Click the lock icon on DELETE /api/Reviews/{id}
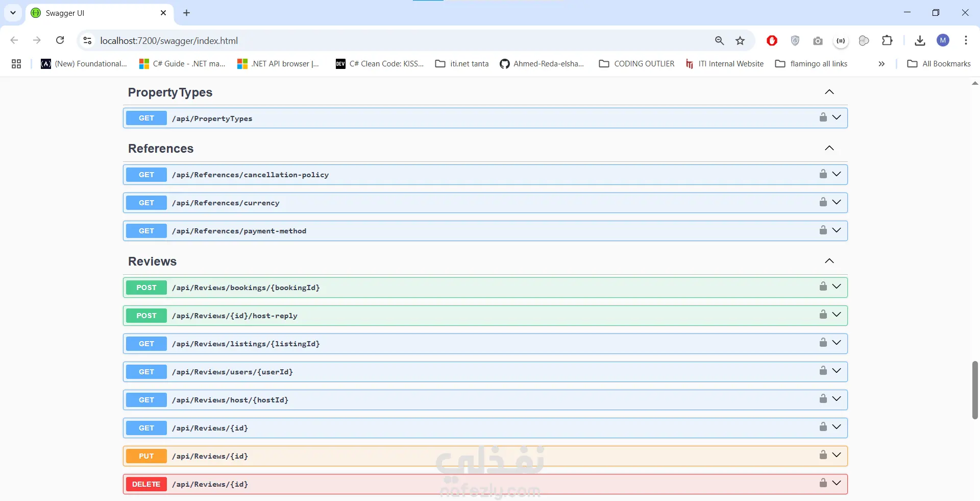The height and width of the screenshot is (501, 980). (823, 483)
